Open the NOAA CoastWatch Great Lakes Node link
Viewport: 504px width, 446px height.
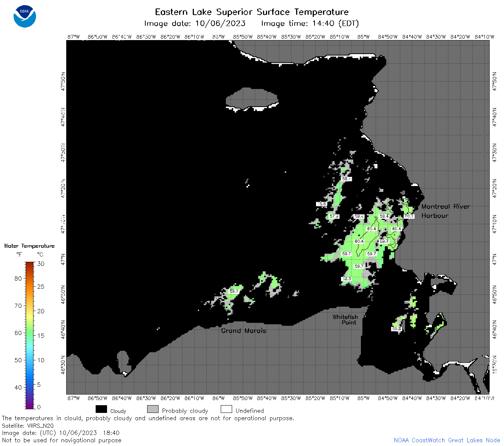(447, 440)
